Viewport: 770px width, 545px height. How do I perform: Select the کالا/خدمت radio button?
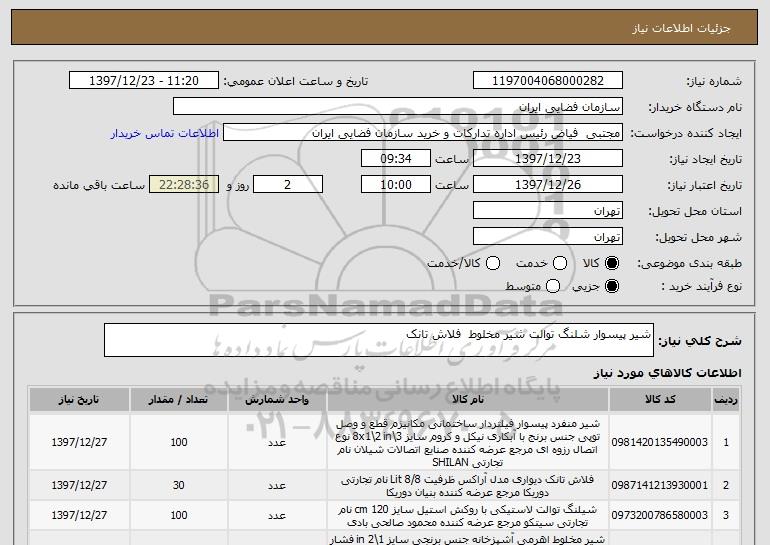[x=493, y=263]
